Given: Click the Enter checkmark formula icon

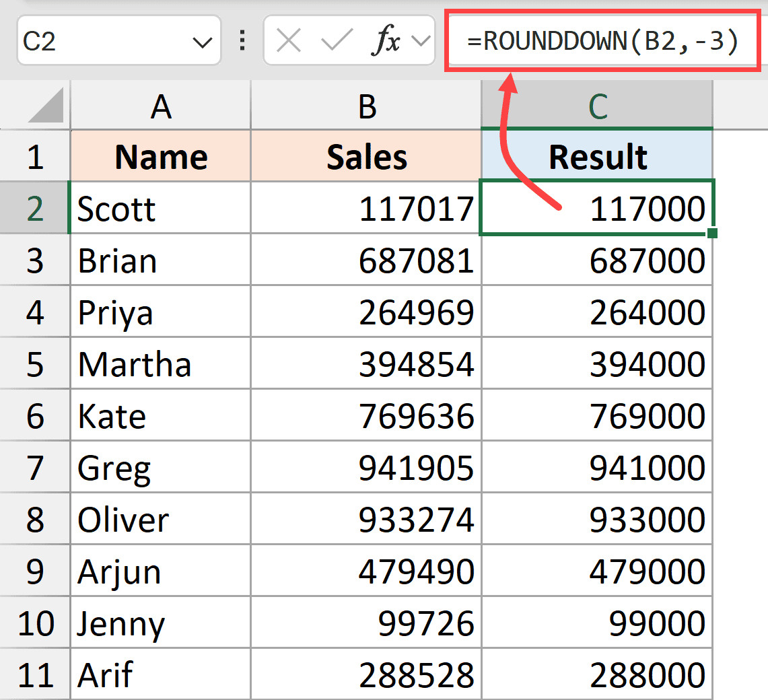Looking at the screenshot, I should 337,42.
